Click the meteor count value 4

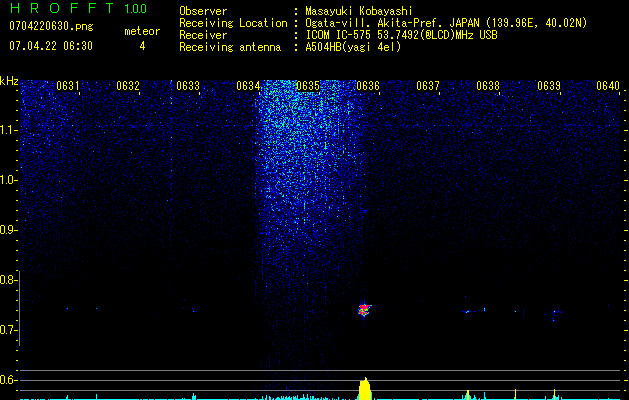point(142,46)
